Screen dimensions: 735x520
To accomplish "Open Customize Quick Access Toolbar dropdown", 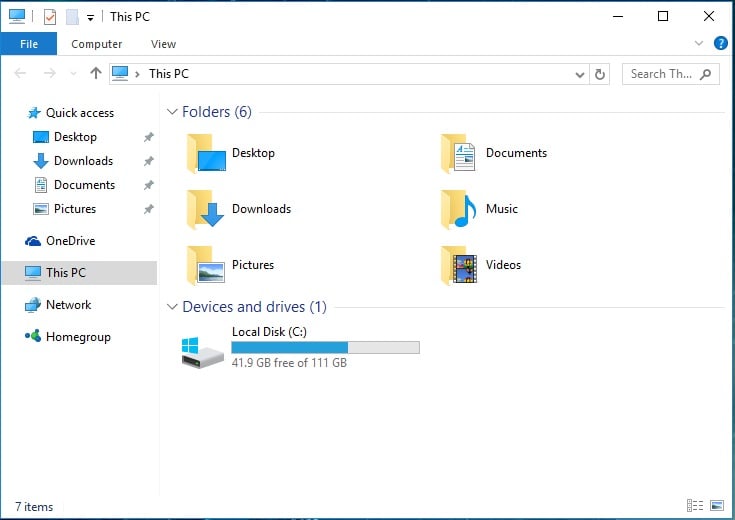I will point(90,18).
